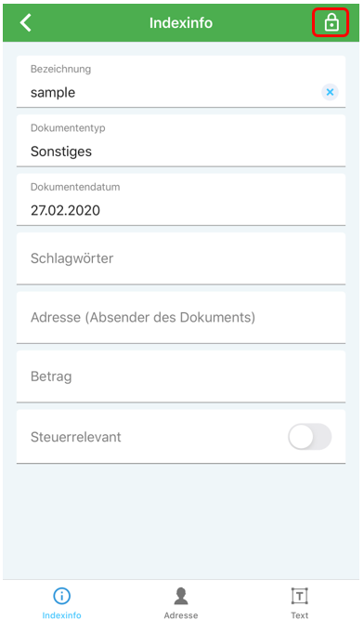Screen dimensions: 364x633
Task: Tap the Steuerrelevant label row
Action: (181, 437)
